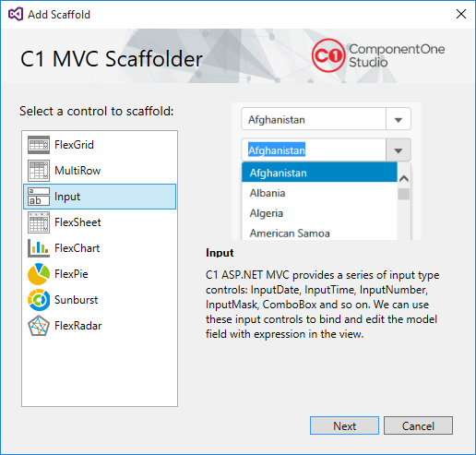
Task: Click the Input control icon
Action: (39, 197)
